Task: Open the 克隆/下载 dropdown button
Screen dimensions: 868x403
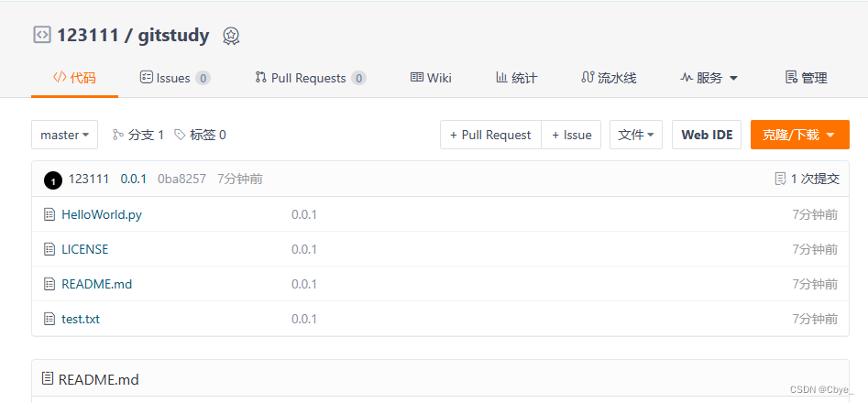Action: tap(800, 135)
